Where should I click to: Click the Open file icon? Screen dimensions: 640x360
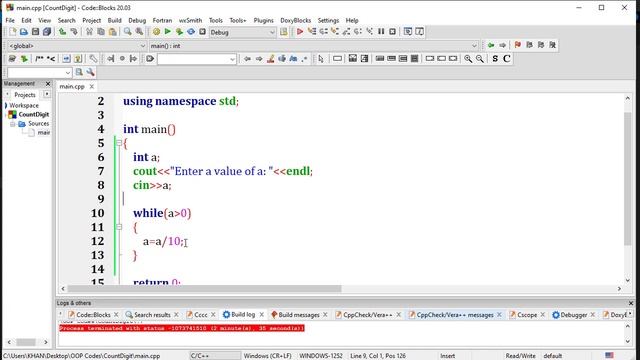(24, 32)
